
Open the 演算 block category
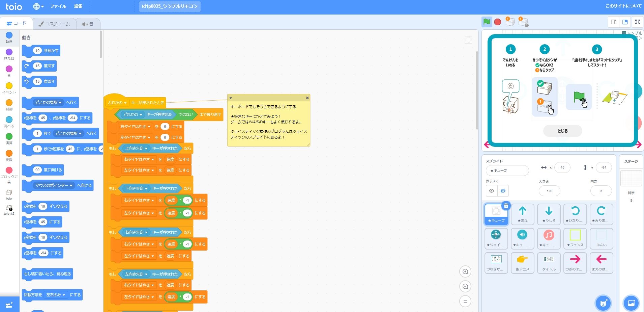(x=9, y=139)
